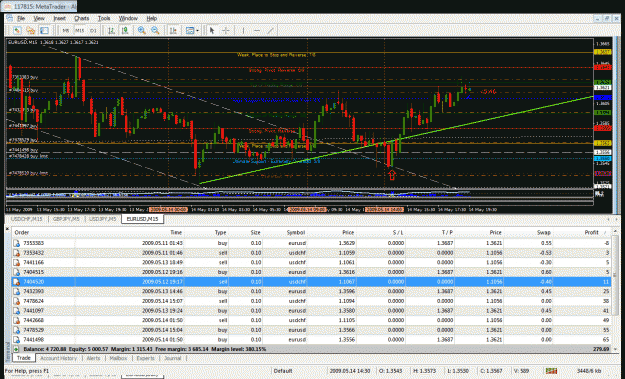
Task: Open the Window menu
Action: [x=128, y=18]
